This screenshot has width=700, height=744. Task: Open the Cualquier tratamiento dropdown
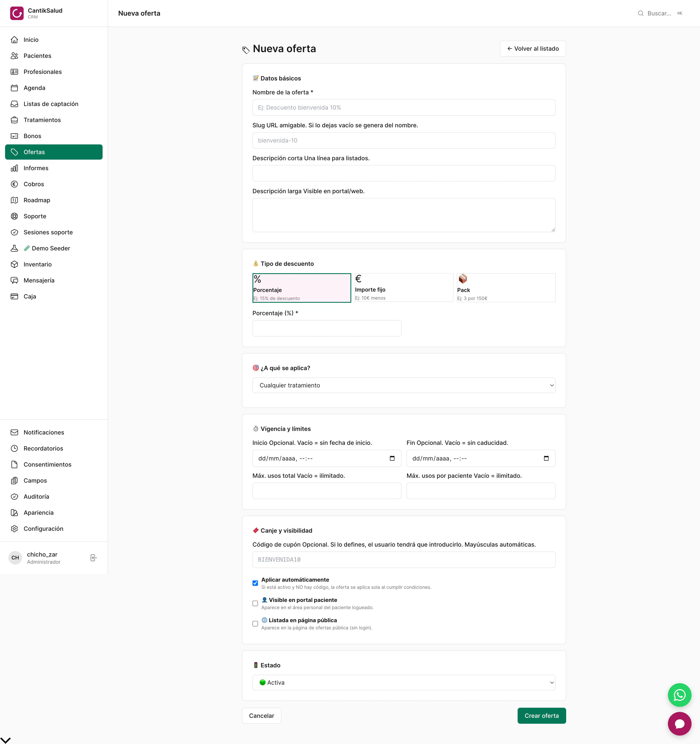click(404, 386)
